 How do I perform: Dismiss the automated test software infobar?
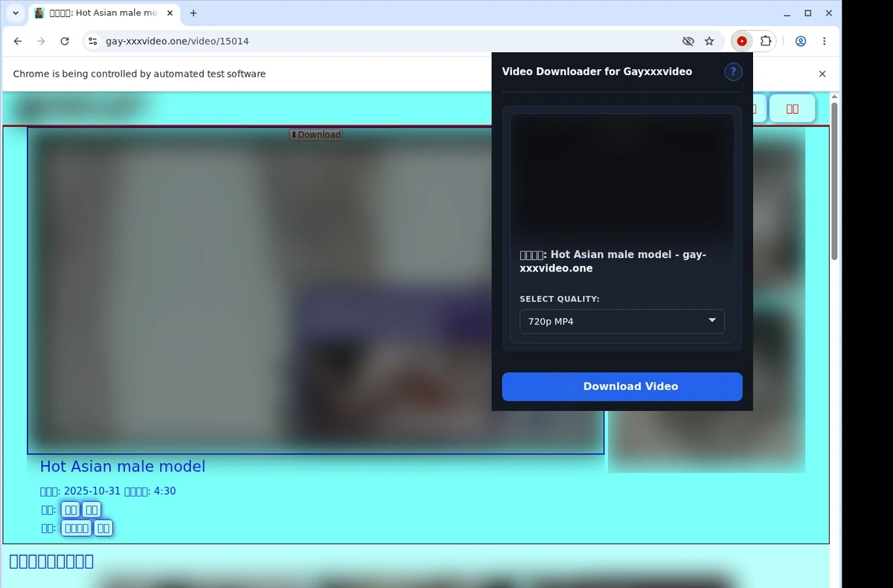[822, 74]
